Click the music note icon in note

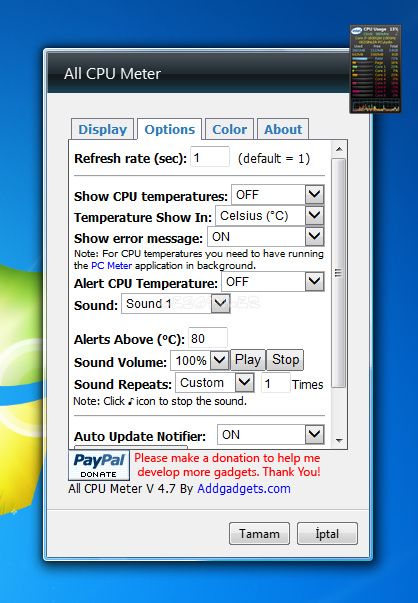(131, 401)
